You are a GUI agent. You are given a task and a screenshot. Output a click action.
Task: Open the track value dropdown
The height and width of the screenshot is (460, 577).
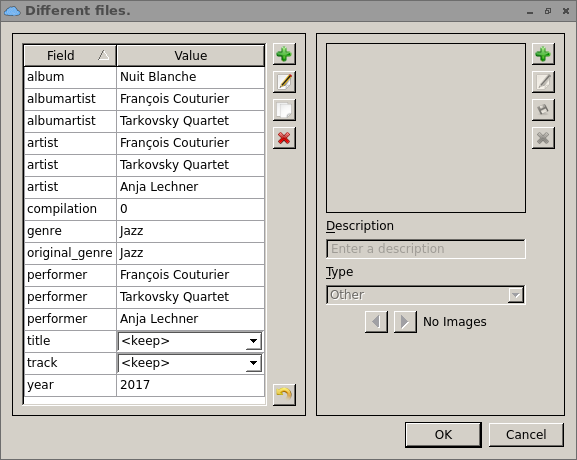point(253,363)
